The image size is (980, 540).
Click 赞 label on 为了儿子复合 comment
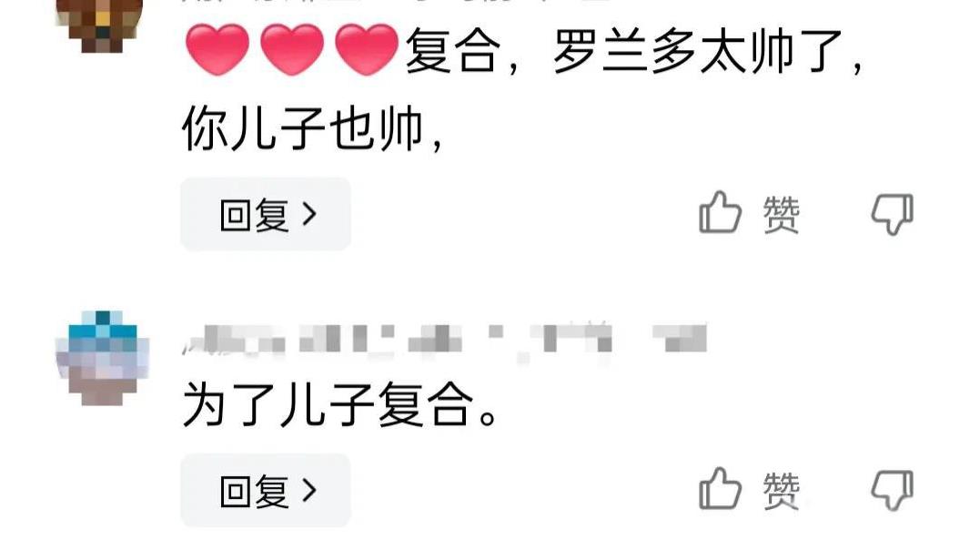point(782,491)
